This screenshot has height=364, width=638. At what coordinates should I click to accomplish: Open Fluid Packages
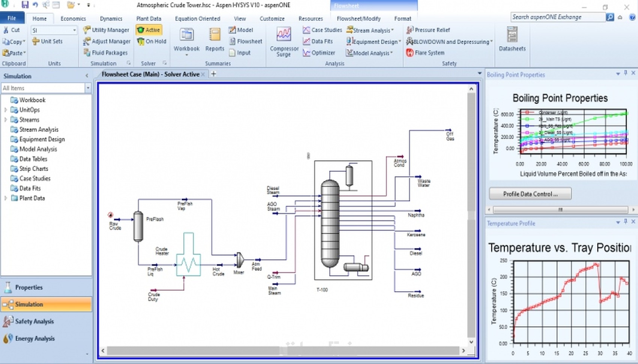coord(105,53)
